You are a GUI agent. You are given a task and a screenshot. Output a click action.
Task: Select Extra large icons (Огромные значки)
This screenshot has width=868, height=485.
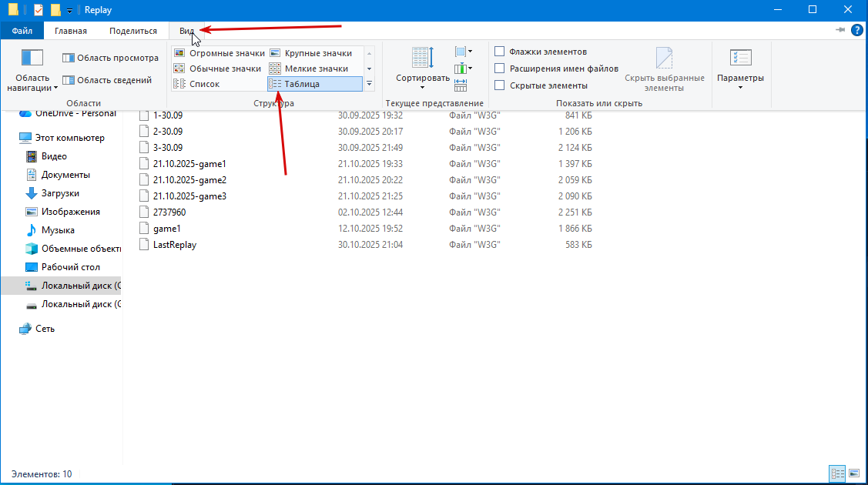tap(220, 53)
